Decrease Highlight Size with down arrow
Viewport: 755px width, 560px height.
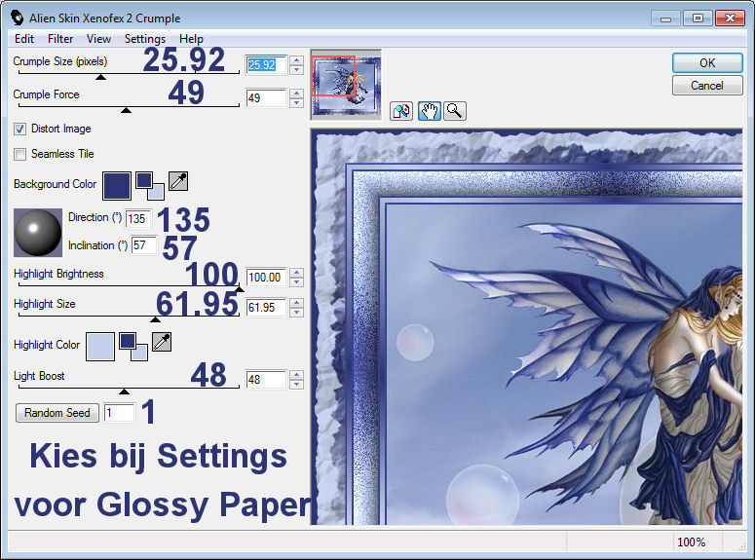[296, 313]
